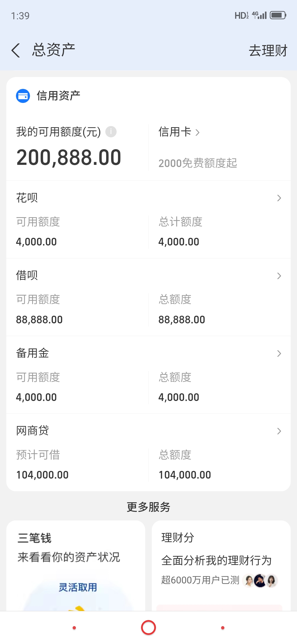Tap the battery icon in status bar
Screen dimensions: 297x644
click(x=278, y=15)
